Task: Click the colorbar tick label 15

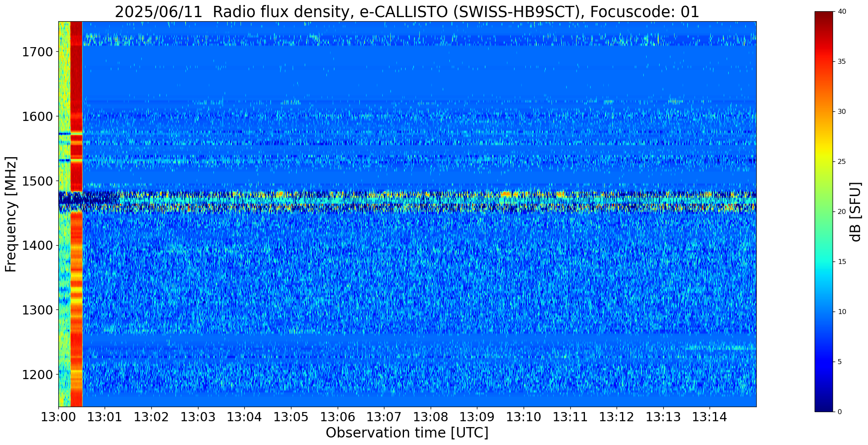Action: coord(842,262)
